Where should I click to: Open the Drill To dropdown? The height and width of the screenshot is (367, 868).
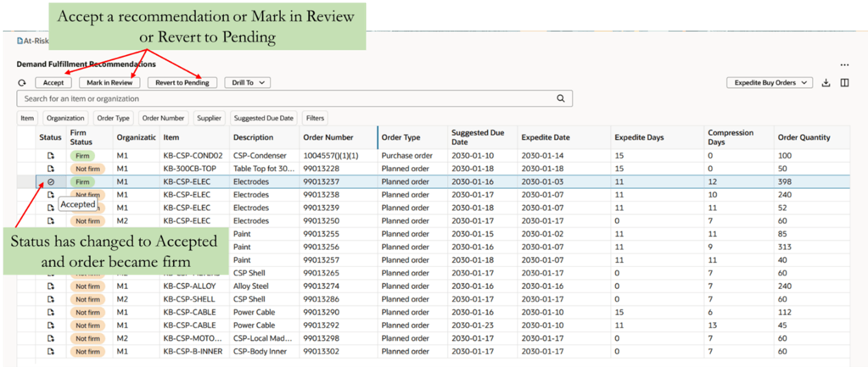(248, 83)
